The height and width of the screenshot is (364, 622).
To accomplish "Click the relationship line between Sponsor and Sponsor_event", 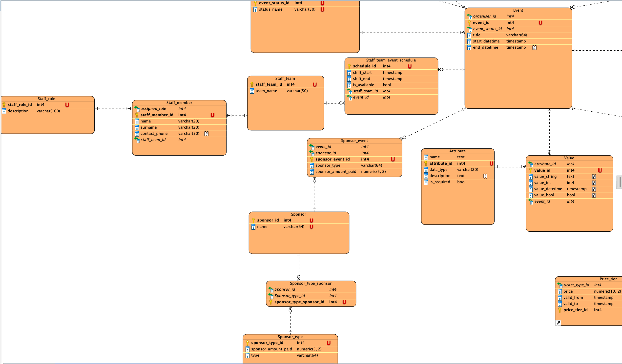I will [314, 195].
